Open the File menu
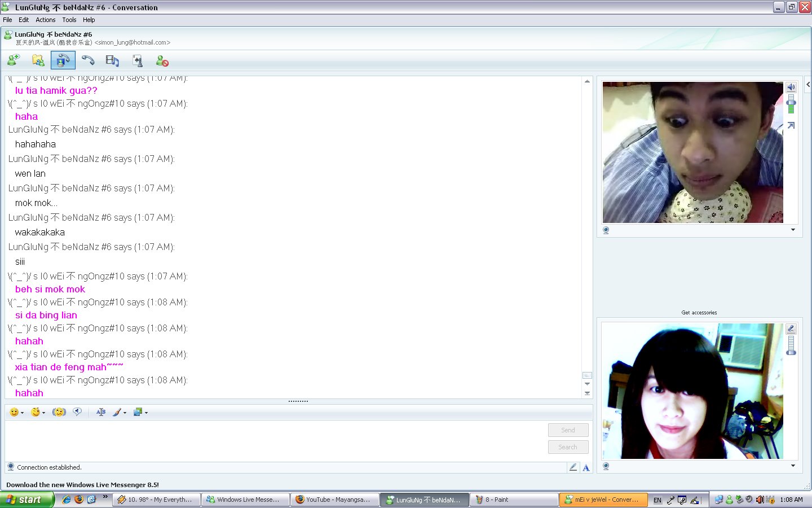Image resolution: width=812 pixels, height=508 pixels. (7, 20)
